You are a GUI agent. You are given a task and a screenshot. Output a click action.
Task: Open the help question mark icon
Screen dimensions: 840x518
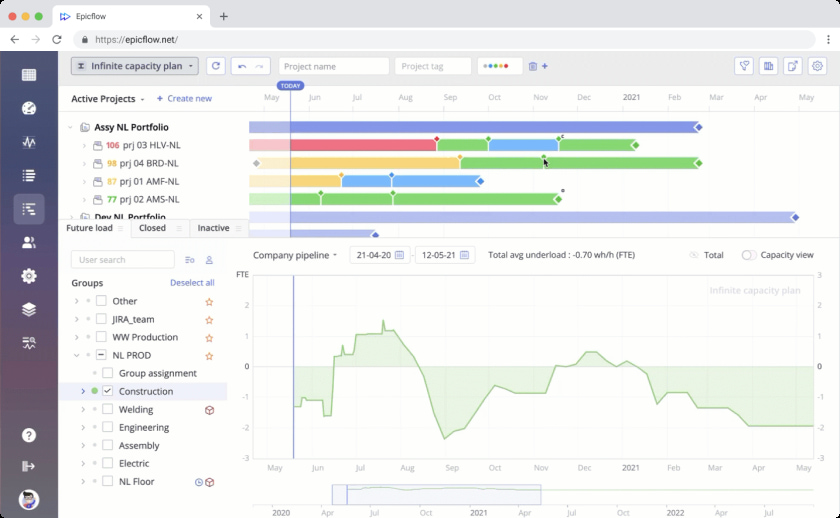pyautogui.click(x=28, y=435)
